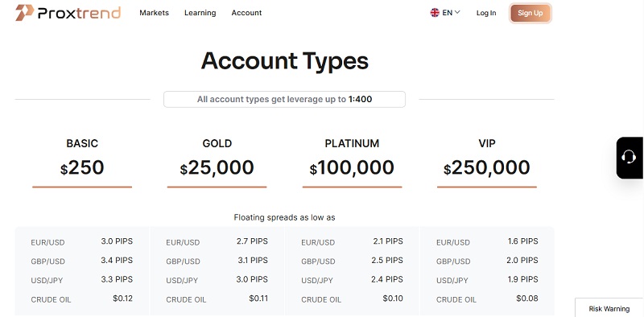644x317 pixels.
Task: Click the Gold USD/JPY 3.0 PIPS value
Action: point(252,279)
